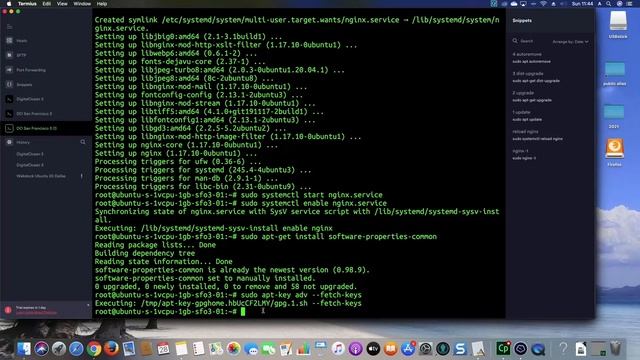
Task: Open Books from the Dock
Action: point(391,349)
